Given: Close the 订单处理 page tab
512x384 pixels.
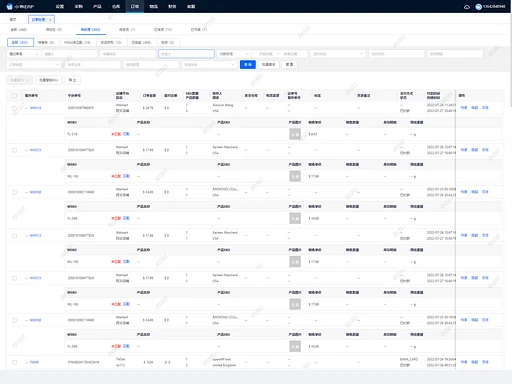Looking at the screenshot, I should (x=50, y=20).
